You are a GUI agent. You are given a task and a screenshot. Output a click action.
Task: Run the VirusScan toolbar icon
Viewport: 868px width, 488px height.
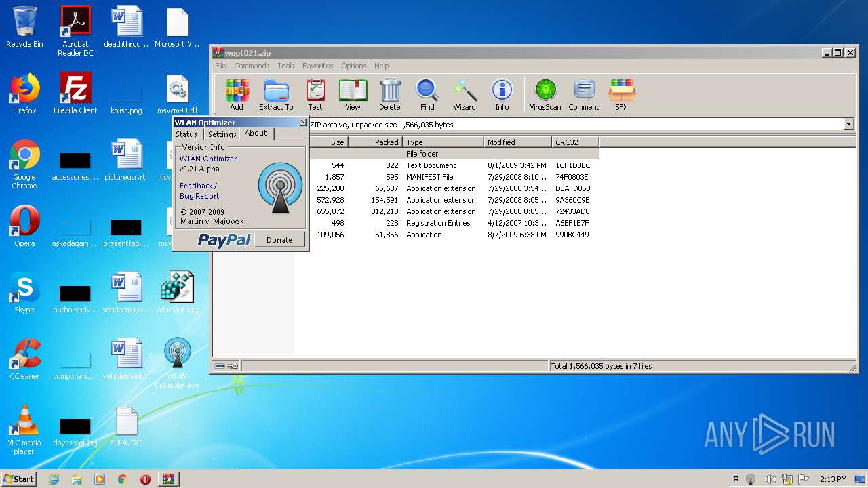click(545, 94)
